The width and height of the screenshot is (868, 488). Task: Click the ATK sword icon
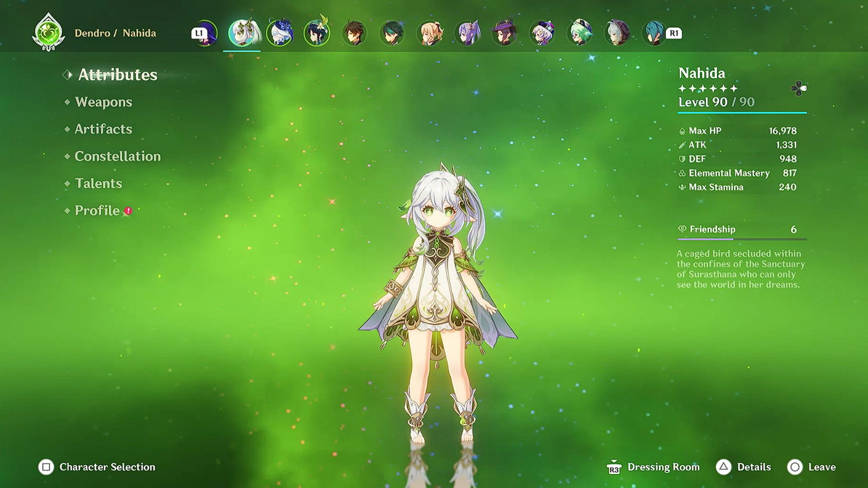(x=682, y=145)
